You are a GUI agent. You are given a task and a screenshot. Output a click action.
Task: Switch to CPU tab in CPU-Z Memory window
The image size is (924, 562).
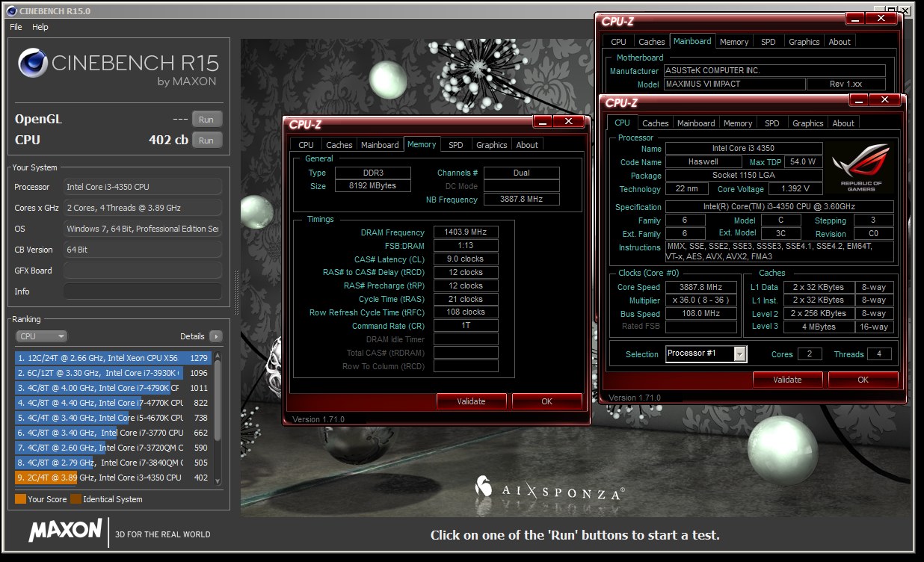click(306, 145)
